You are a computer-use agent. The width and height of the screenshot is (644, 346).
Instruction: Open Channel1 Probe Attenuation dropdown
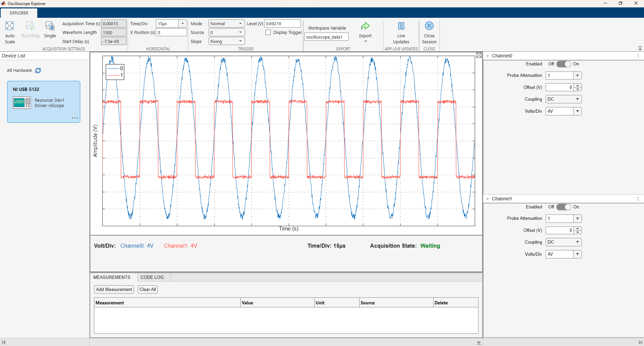pyautogui.click(x=578, y=218)
